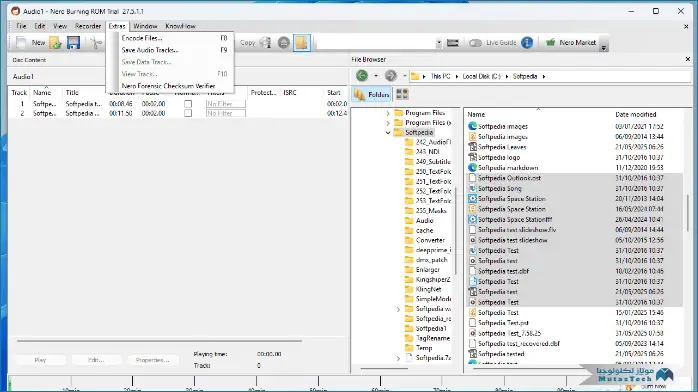The image size is (698, 392).
Task: Click This PC in the address breadcrumb
Action: pos(440,77)
